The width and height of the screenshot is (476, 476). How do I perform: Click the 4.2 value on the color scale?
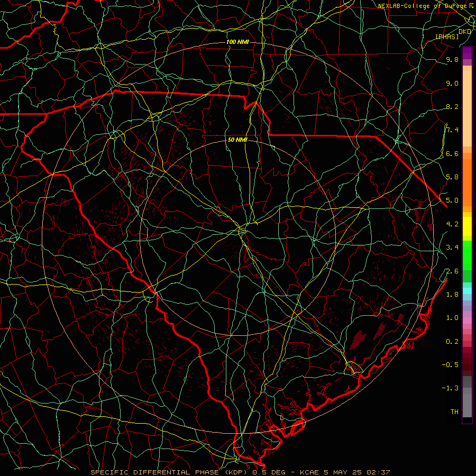[452, 224]
